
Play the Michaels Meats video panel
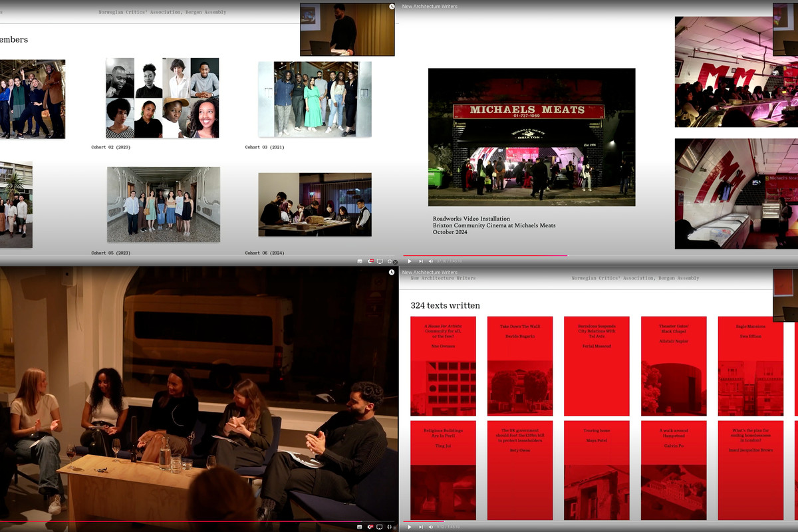410,261
